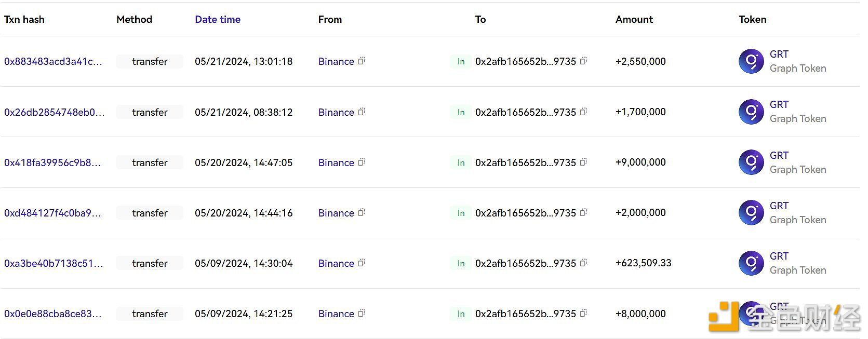This screenshot has width=868, height=339.
Task: Sort by Date time column header
Action: tap(217, 20)
